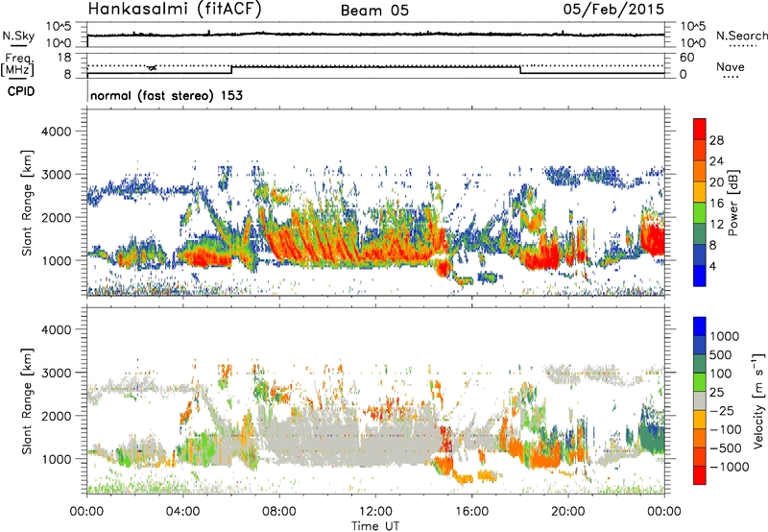
Task: Pick the red bottom velocity colorbar segment
Action: [700, 475]
